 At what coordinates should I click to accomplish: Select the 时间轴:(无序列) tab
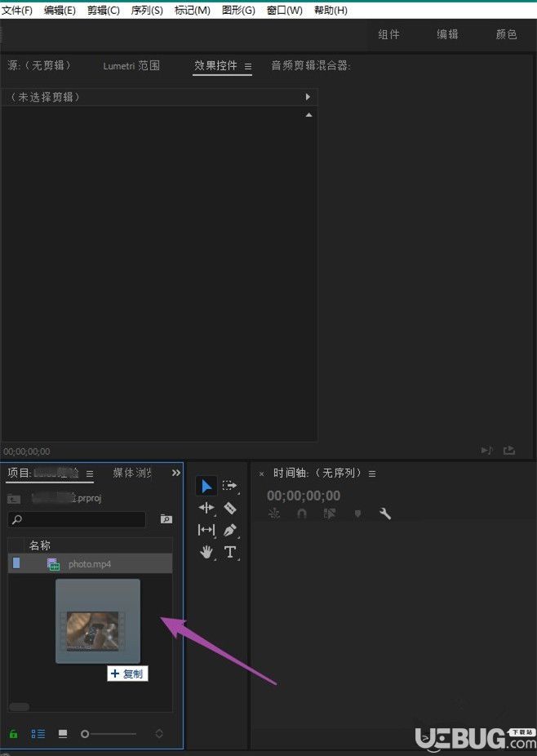click(x=317, y=473)
